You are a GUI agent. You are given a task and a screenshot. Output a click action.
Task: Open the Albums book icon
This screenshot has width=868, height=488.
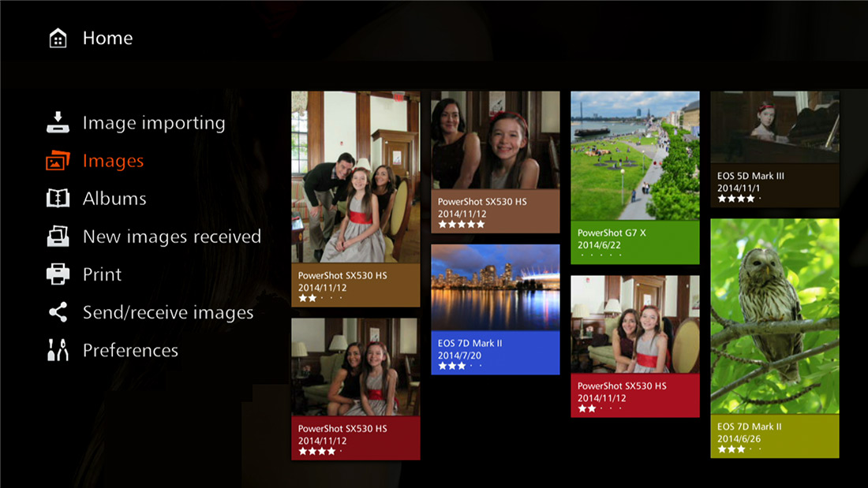[58, 199]
